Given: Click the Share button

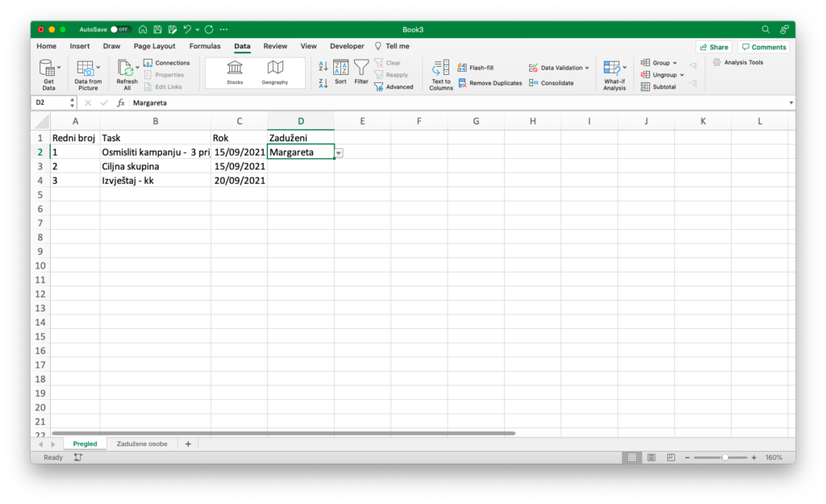Looking at the screenshot, I should (x=714, y=47).
